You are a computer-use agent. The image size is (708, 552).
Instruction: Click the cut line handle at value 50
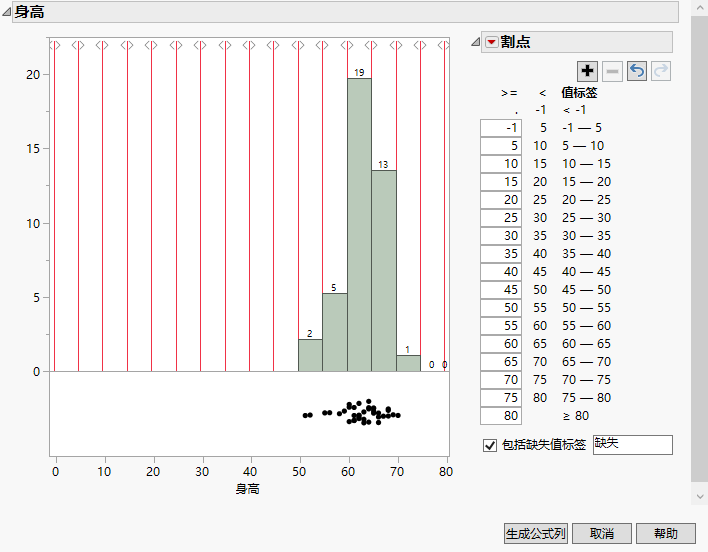(298, 45)
